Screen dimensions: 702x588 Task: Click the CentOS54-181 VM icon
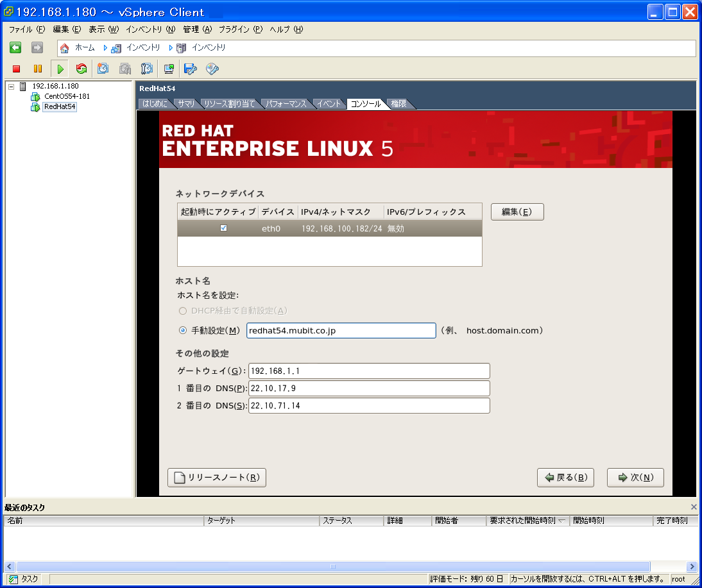35,97
